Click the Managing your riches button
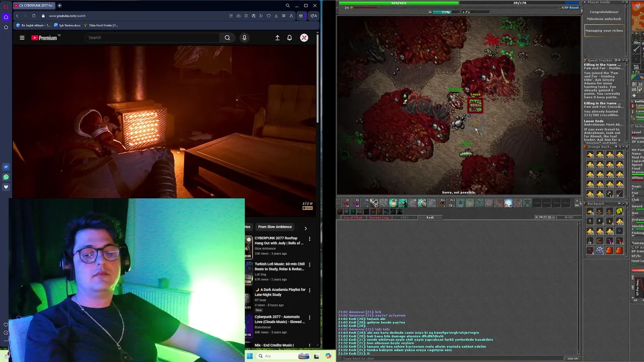The height and width of the screenshot is (362, 644). click(604, 31)
